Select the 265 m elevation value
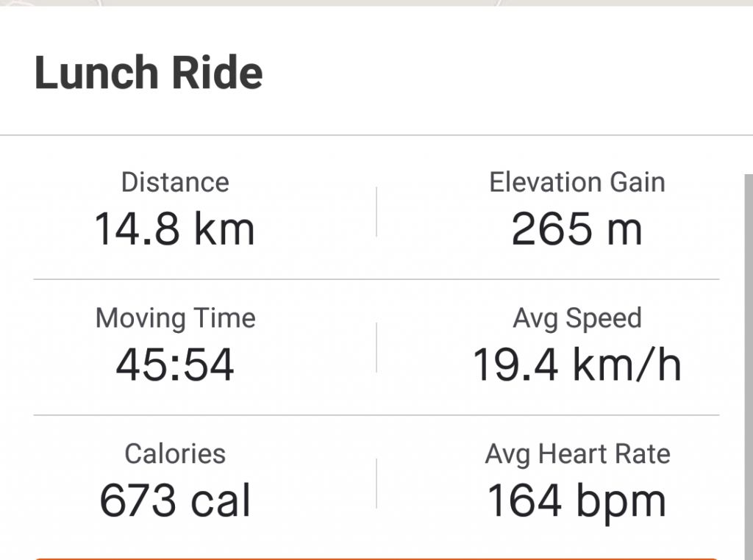753x560 pixels. 577,229
